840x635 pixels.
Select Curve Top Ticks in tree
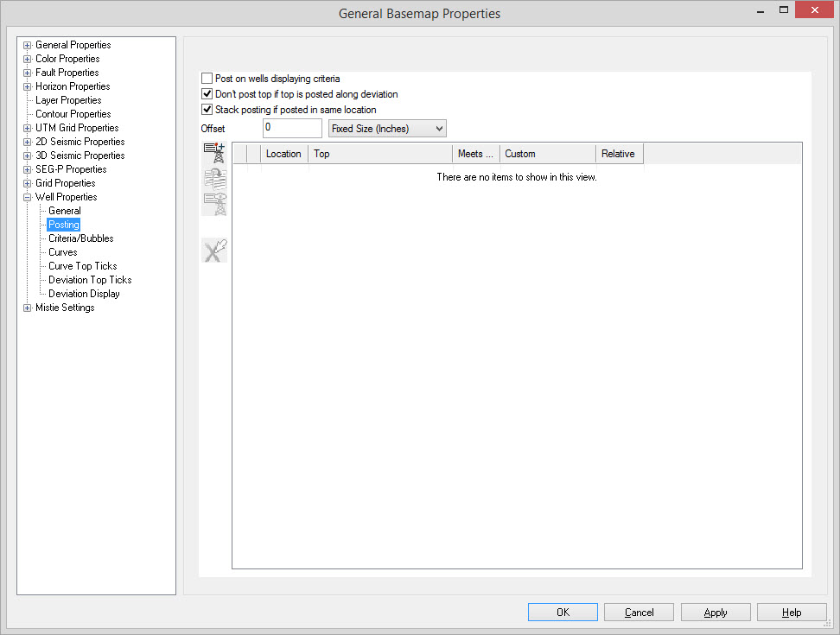click(x=82, y=266)
